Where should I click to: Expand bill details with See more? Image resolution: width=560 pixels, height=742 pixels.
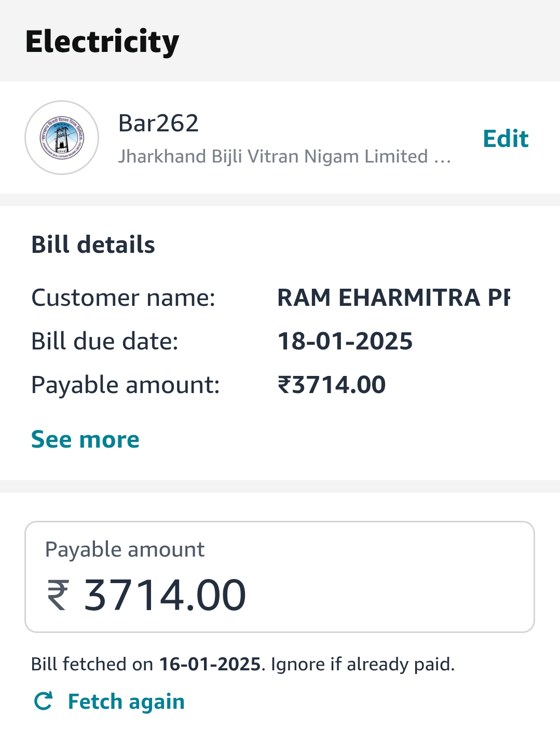click(x=85, y=439)
